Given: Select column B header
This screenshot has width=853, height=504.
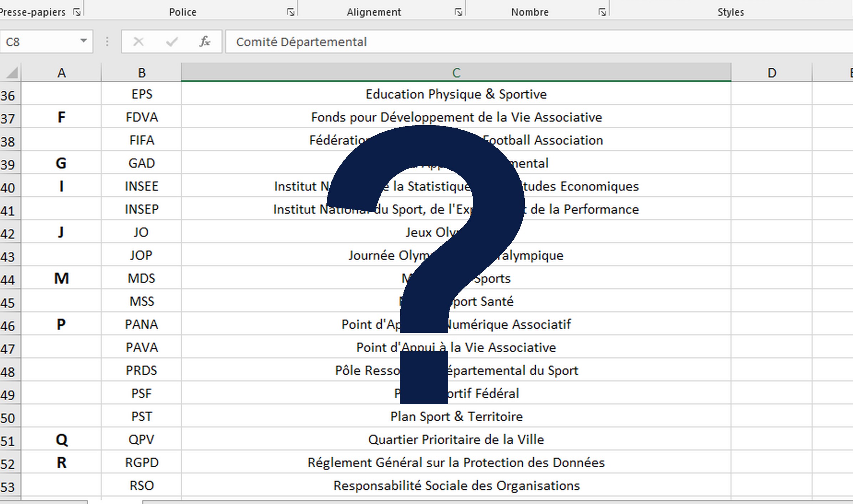Looking at the screenshot, I should pyautogui.click(x=142, y=73).
